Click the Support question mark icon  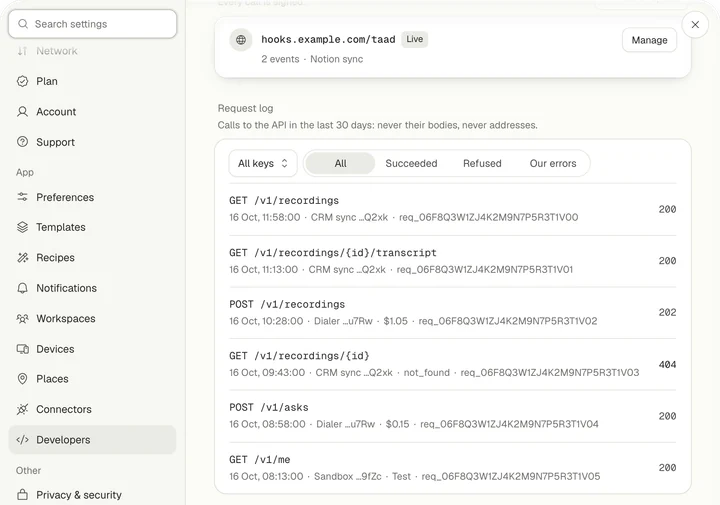22,142
